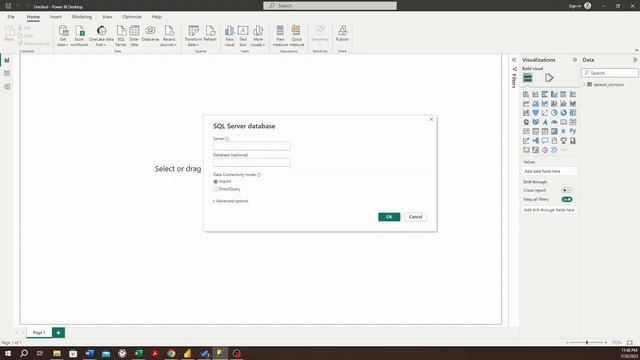Choose the Q&A visual icon
Viewport: 640px width, 360px height.
coord(545,141)
